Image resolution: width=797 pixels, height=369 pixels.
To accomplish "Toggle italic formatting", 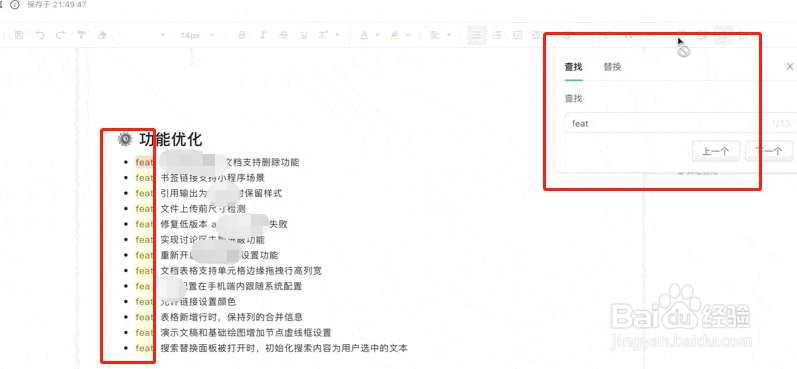I will point(263,35).
